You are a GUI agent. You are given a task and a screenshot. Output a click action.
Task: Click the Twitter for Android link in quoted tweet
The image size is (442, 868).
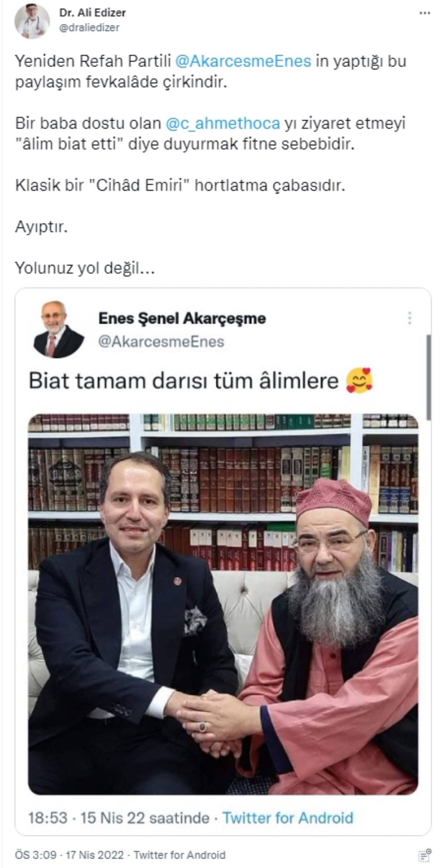click(x=288, y=817)
